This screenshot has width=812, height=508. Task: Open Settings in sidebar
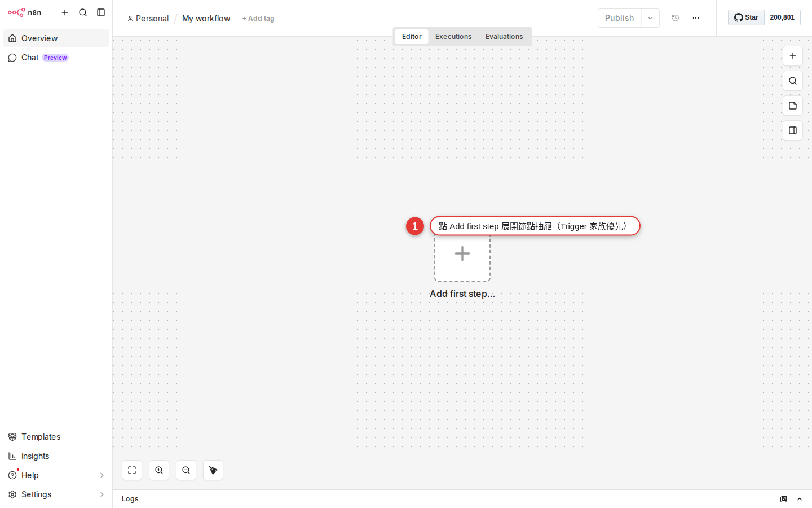56,494
